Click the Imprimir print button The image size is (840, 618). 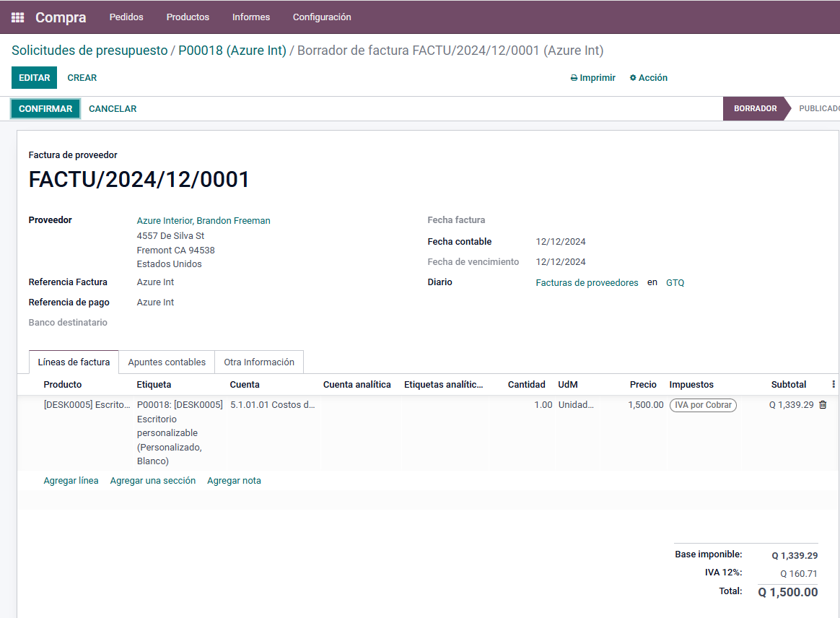592,78
